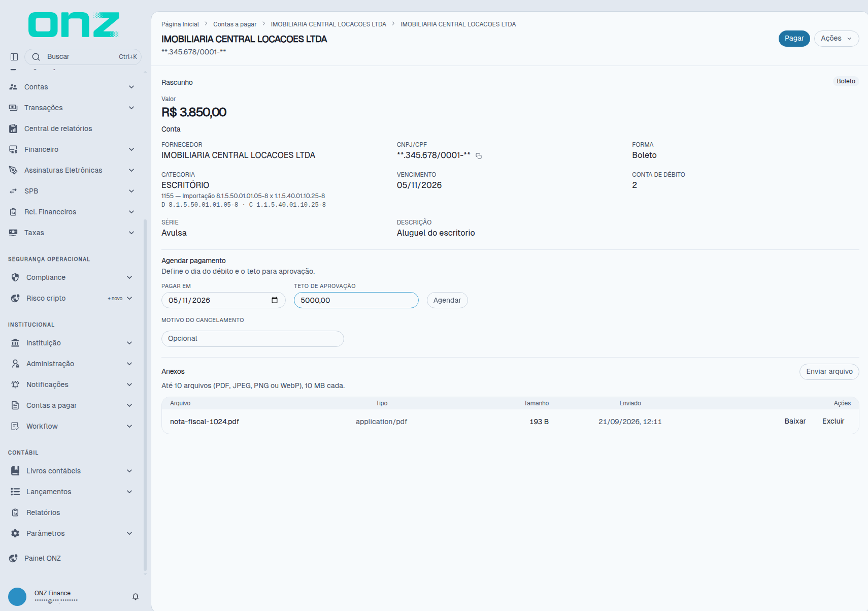Click the Risco cripto globe icon

point(15,298)
